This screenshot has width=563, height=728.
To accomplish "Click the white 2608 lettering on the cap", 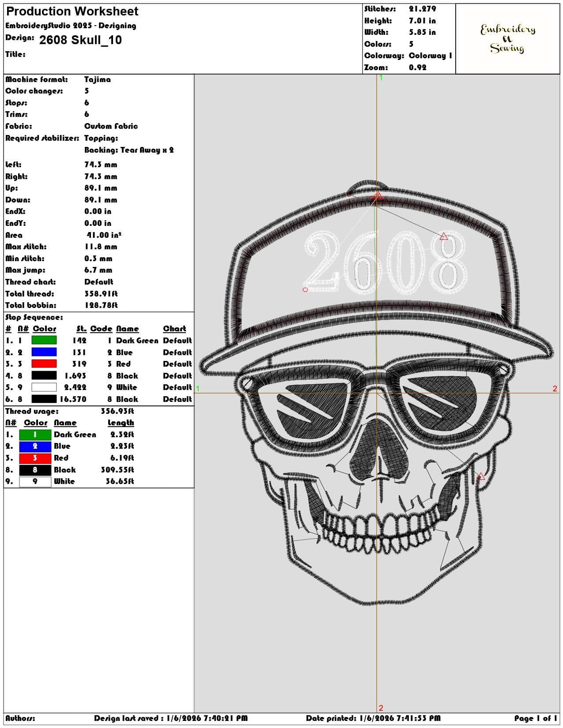I will pos(385,263).
